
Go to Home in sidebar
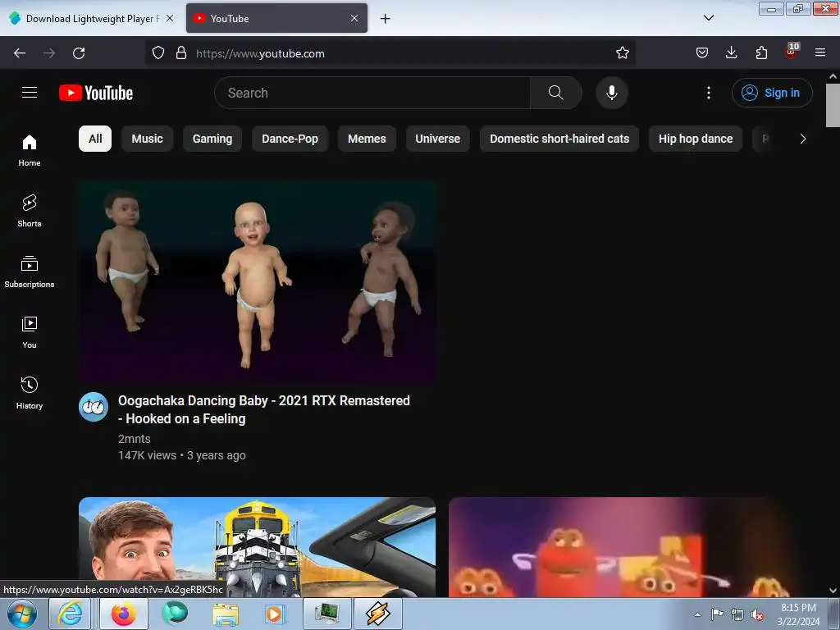tap(30, 151)
